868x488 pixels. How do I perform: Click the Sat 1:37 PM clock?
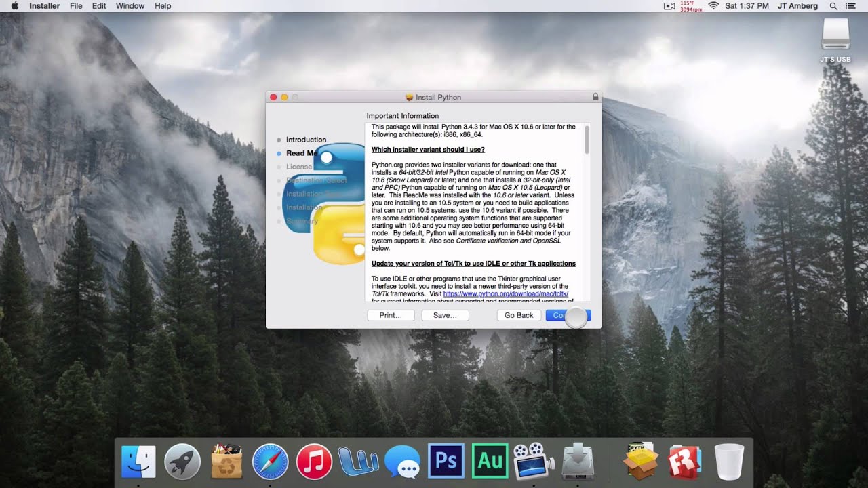point(747,6)
